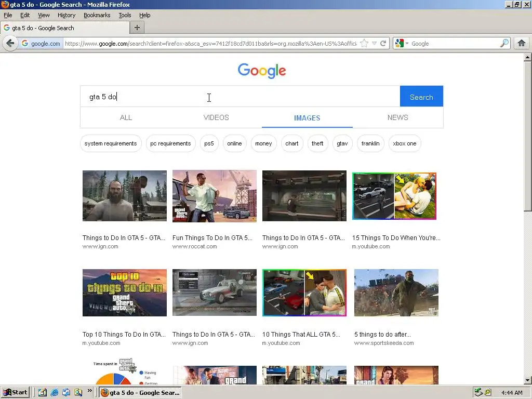Click the scrollbar down arrow

tap(527, 380)
